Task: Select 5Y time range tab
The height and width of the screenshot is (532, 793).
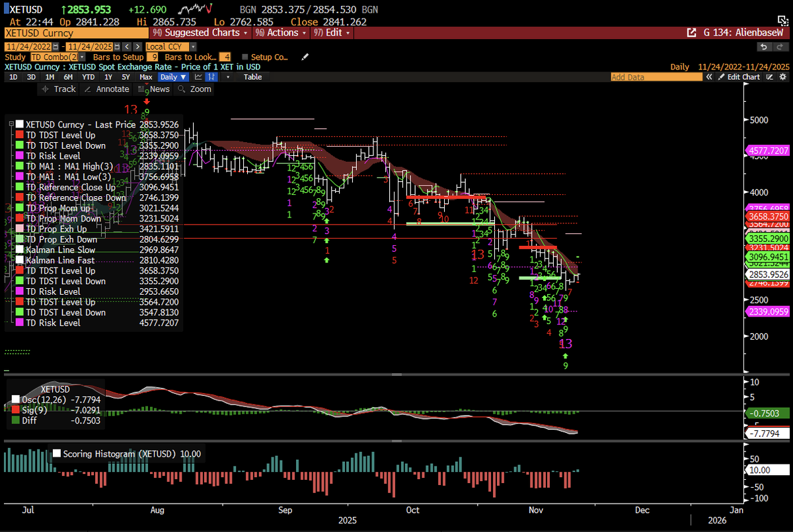Action: tap(126, 77)
